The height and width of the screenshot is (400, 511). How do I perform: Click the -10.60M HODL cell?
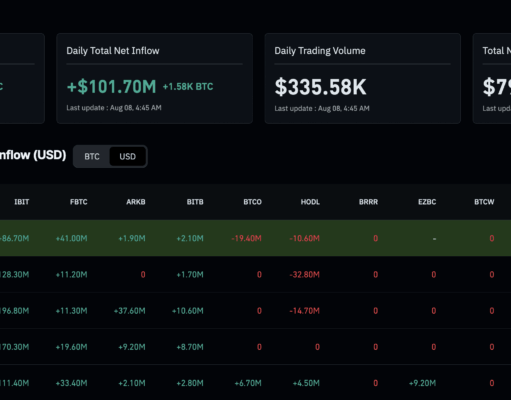[304, 238]
